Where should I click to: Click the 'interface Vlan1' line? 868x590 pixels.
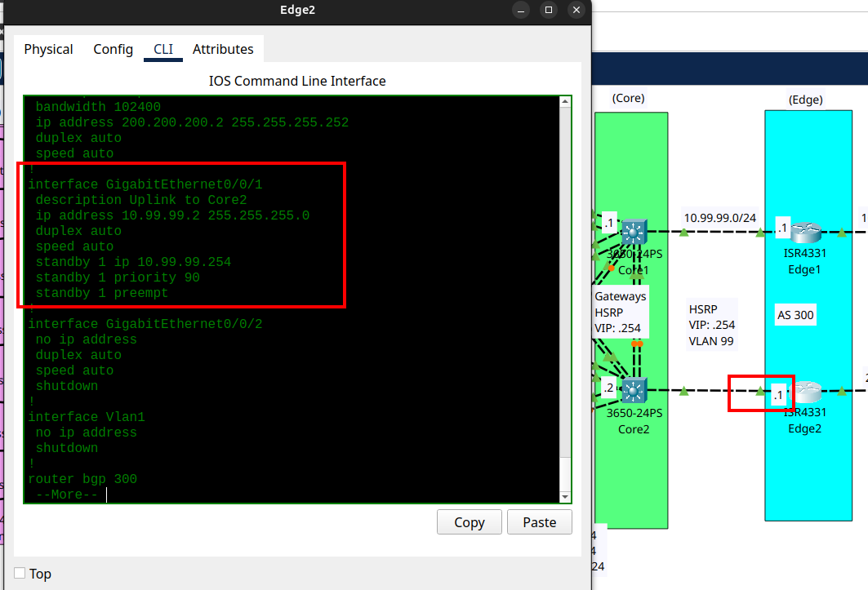point(87,417)
